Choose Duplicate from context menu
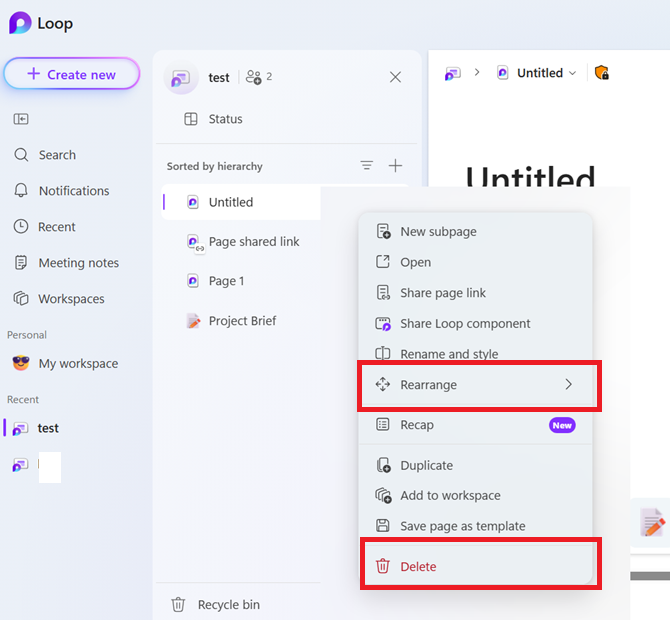Viewport: 670px width, 620px height. click(475, 465)
